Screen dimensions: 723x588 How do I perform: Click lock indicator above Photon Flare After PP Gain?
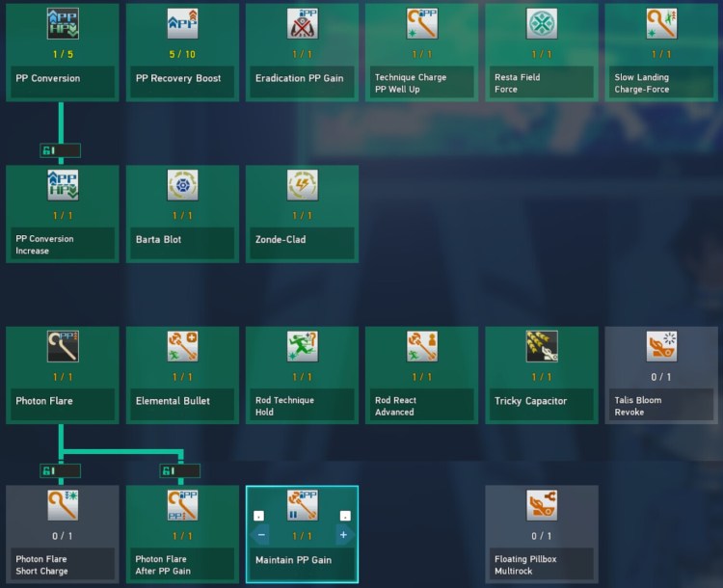(179, 470)
